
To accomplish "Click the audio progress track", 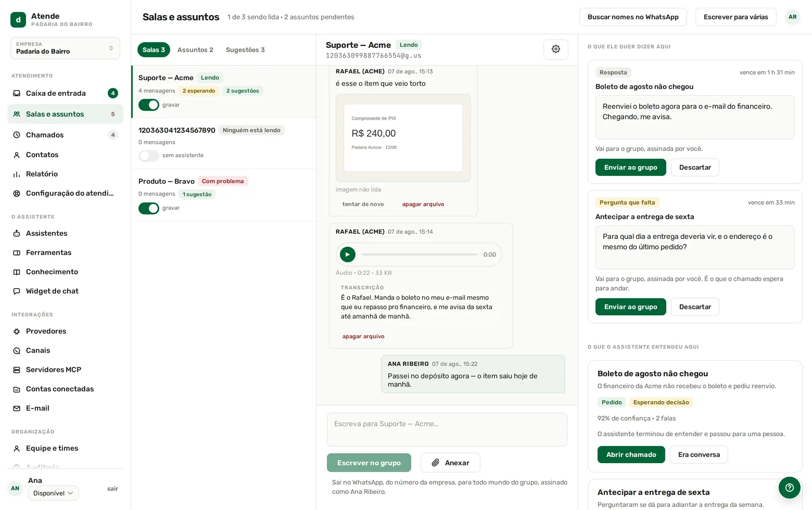I will click(420, 254).
